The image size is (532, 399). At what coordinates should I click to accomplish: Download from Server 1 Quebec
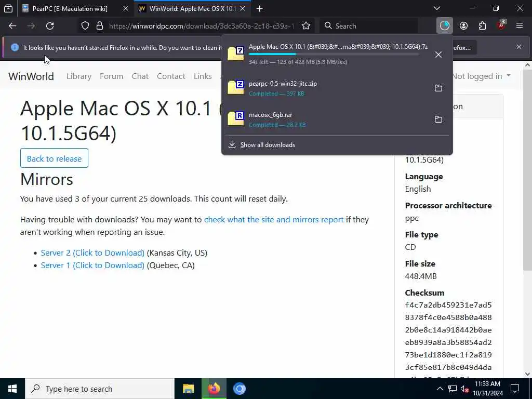[92, 265]
